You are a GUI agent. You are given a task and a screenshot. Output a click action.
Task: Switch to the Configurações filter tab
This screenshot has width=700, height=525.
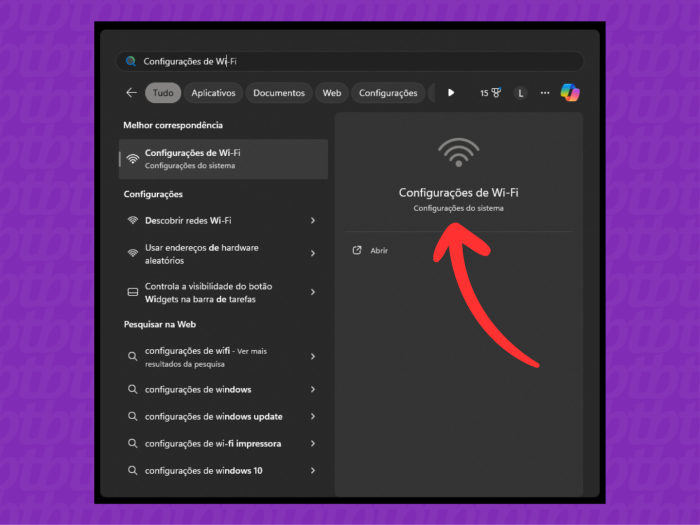(388, 93)
